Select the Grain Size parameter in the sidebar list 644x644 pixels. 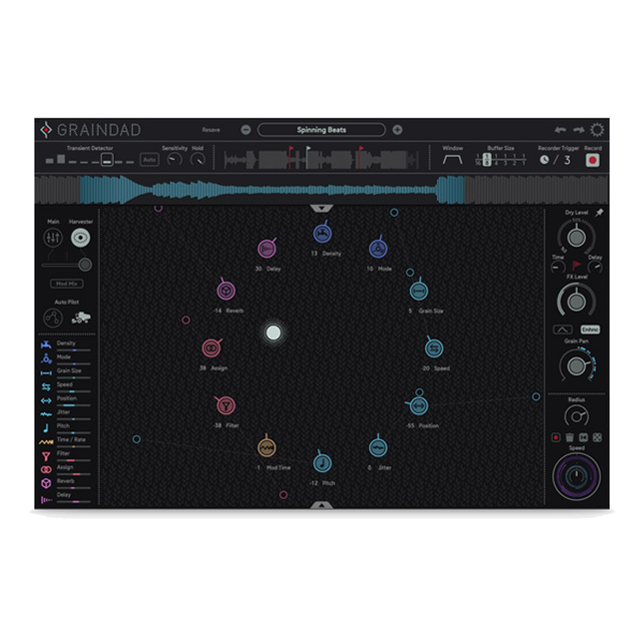(65, 373)
